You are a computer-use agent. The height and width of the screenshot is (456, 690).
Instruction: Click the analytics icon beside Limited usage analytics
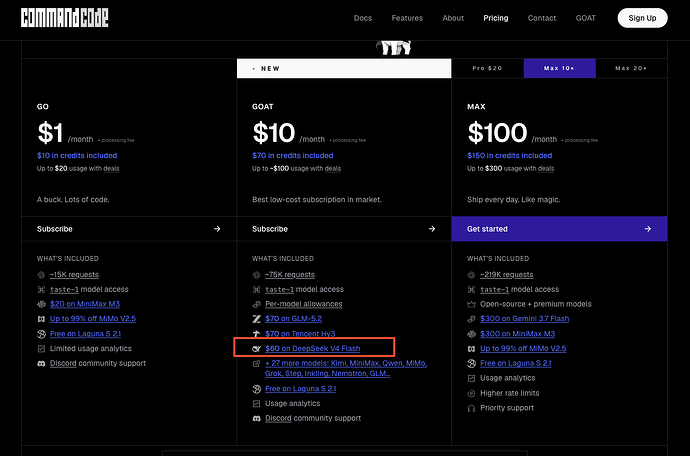pos(41,349)
